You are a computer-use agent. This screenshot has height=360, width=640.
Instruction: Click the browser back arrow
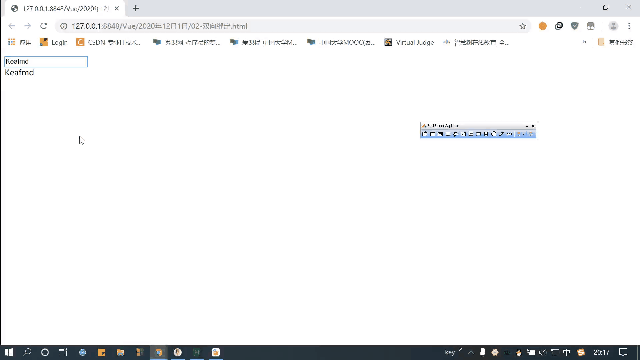[x=11, y=26]
